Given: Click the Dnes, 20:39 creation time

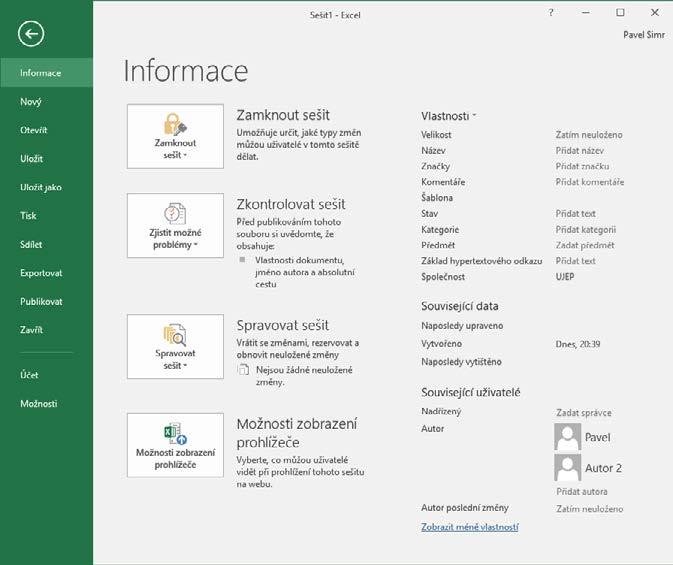Looking at the screenshot, I should [578, 344].
